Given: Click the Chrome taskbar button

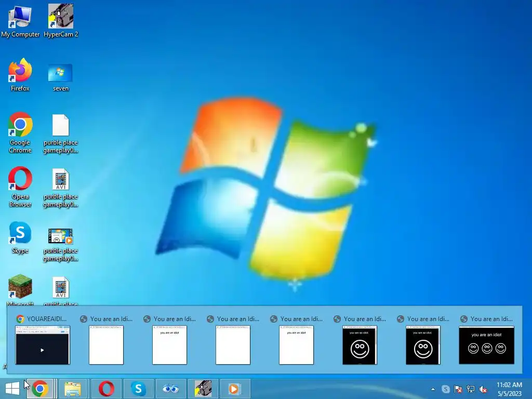Looking at the screenshot, I should tap(40, 389).
